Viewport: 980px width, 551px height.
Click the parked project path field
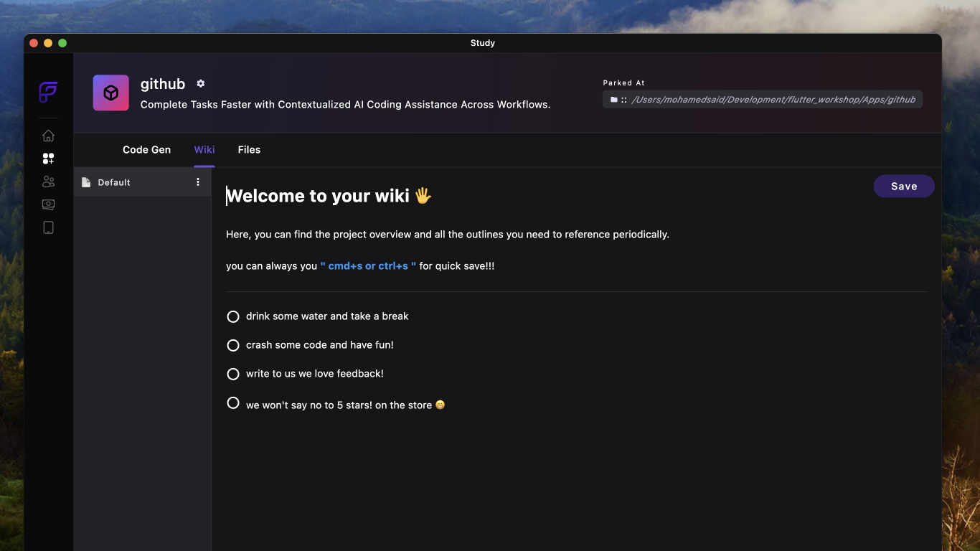pos(763,100)
